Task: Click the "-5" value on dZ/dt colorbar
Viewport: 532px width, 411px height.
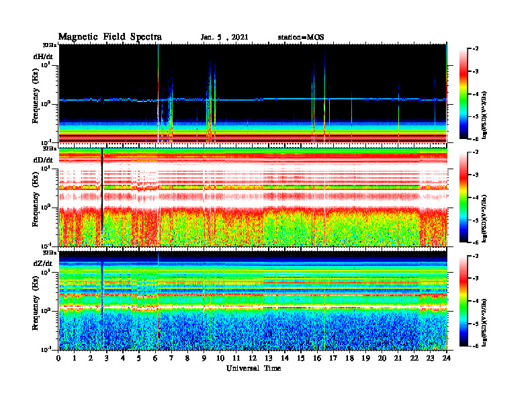Action: [475, 324]
